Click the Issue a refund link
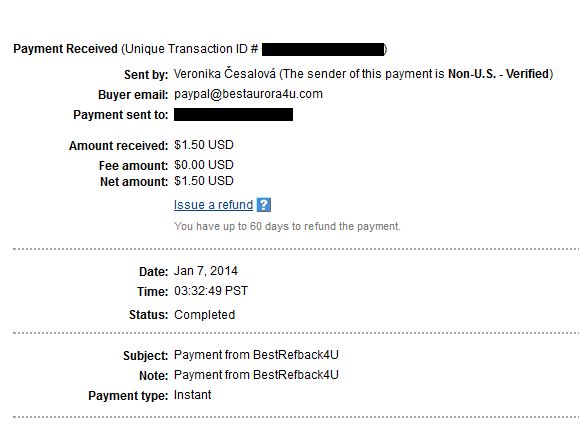Viewport: 579px width, 442px height. tap(213, 205)
